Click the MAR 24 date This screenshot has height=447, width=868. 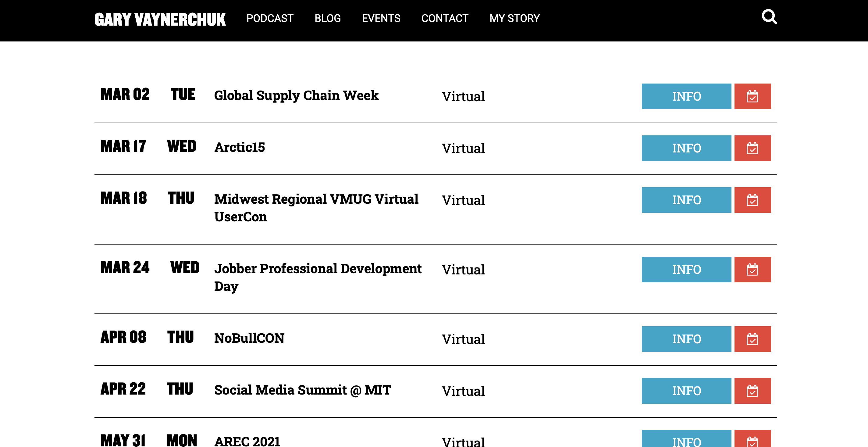tap(125, 268)
